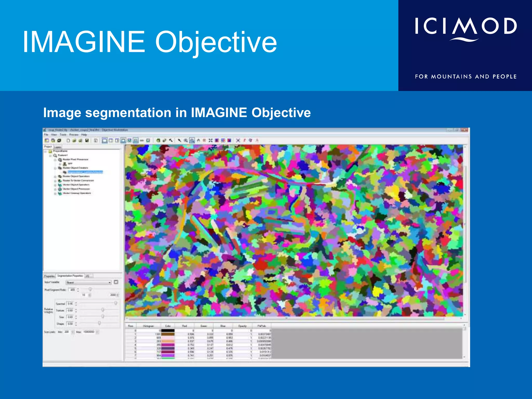
Task: Click the home view toolbar icon
Action: (x=198, y=141)
